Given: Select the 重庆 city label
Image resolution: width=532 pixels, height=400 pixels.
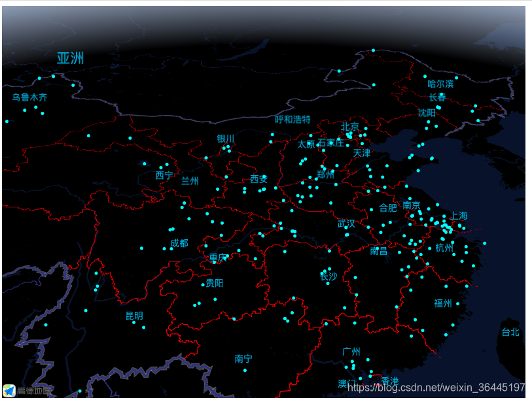Looking at the screenshot, I should [218, 258].
